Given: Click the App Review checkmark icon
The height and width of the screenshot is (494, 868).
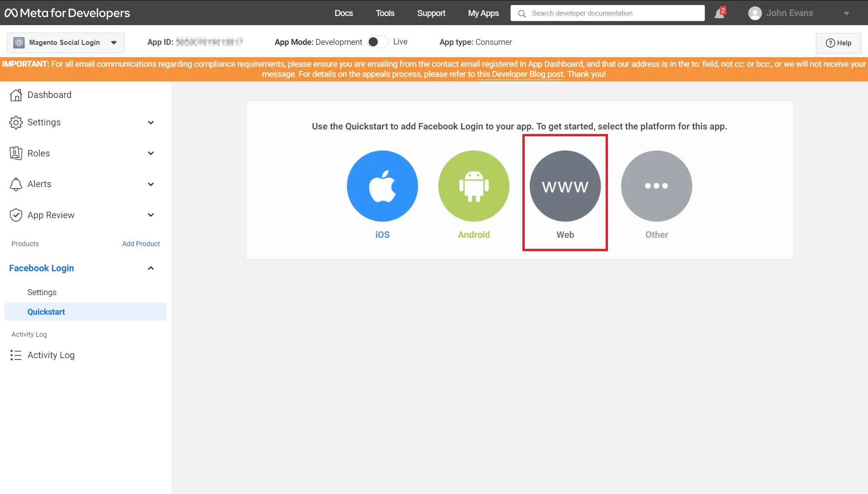Looking at the screenshot, I should coord(16,215).
